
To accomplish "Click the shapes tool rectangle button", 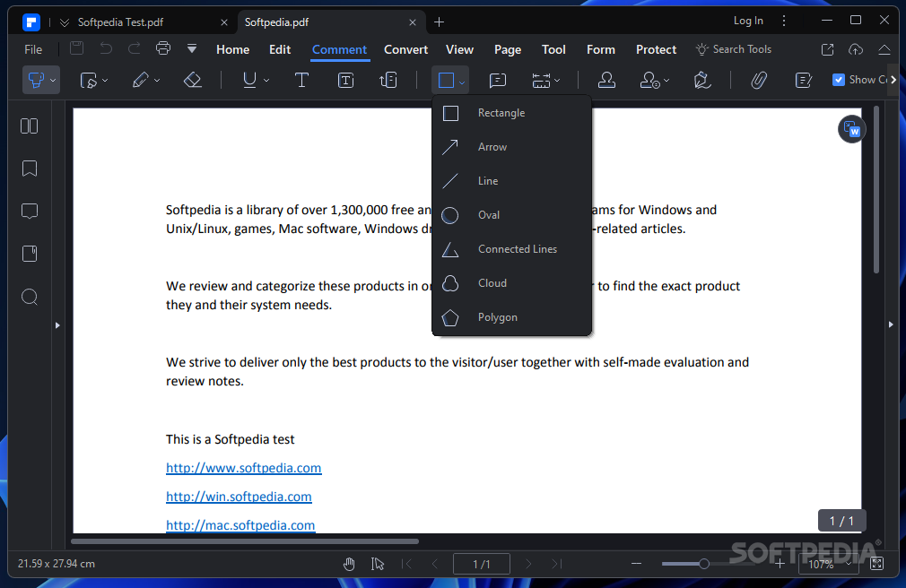I will (446, 81).
